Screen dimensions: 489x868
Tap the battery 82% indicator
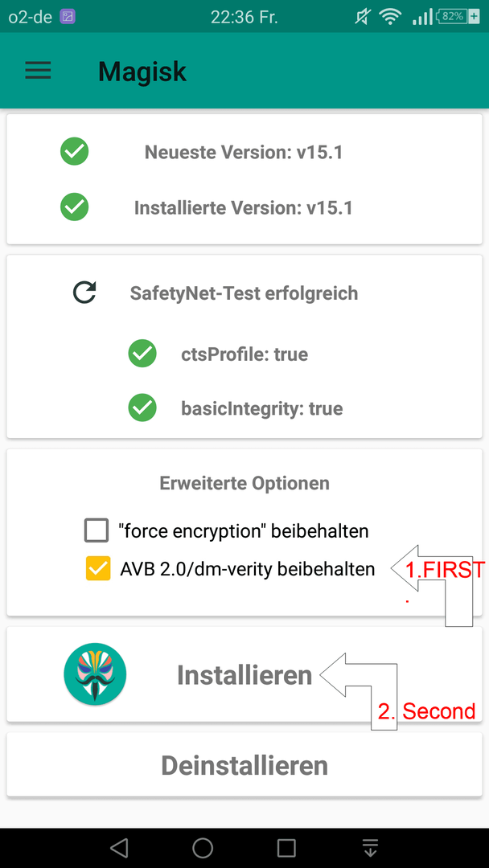tap(458, 17)
